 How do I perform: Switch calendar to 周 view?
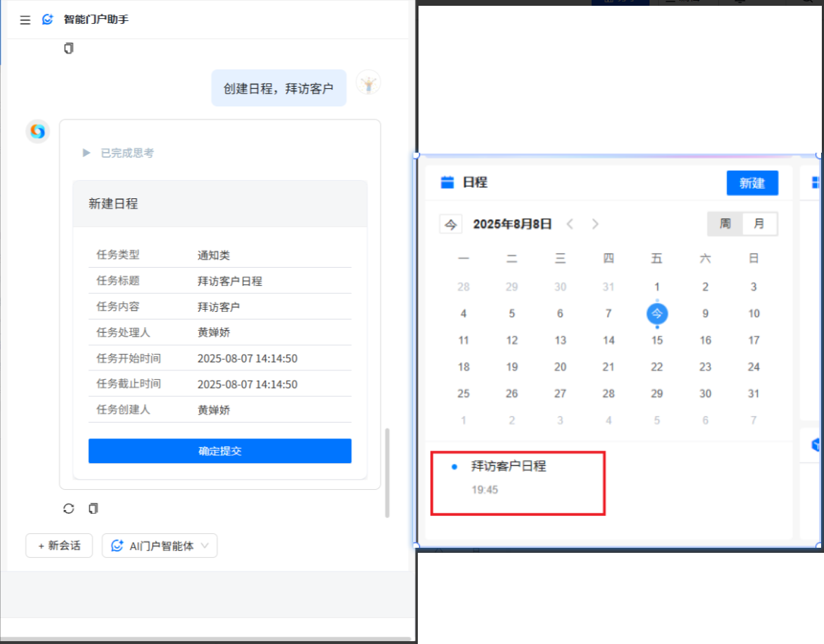[725, 224]
